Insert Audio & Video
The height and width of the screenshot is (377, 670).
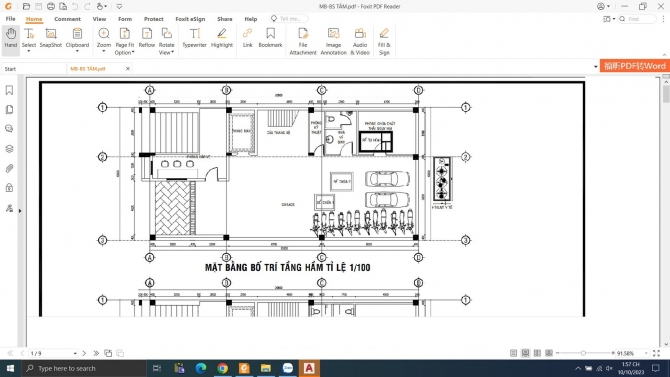360,41
